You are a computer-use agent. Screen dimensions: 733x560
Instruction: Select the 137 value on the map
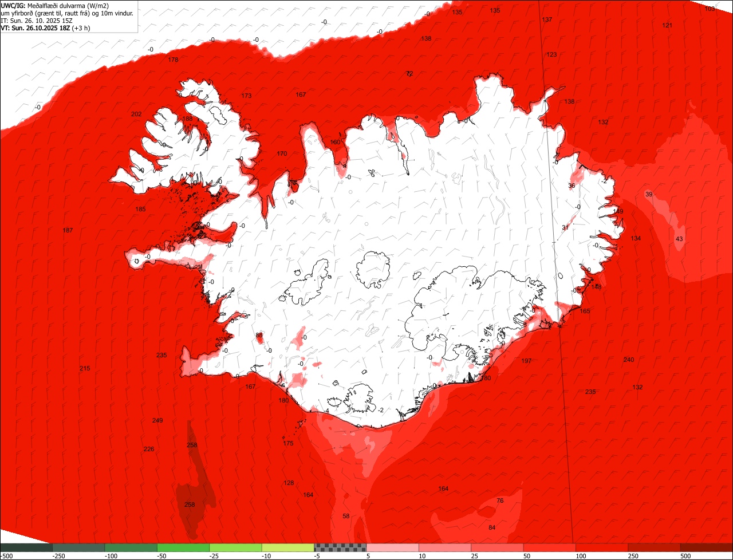[547, 19]
